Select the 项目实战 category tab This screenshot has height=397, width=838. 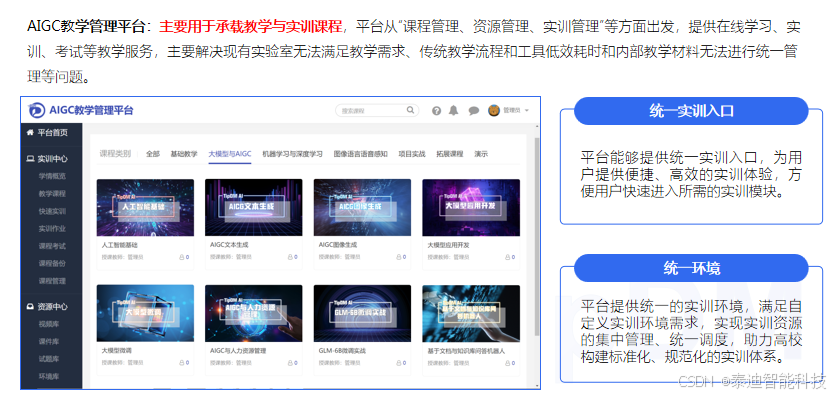pos(412,154)
